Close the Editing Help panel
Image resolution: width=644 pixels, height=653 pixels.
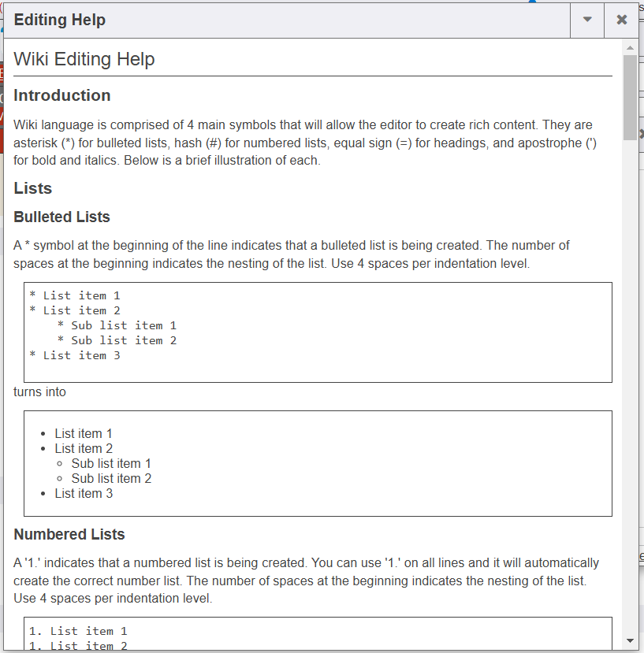[621, 20]
